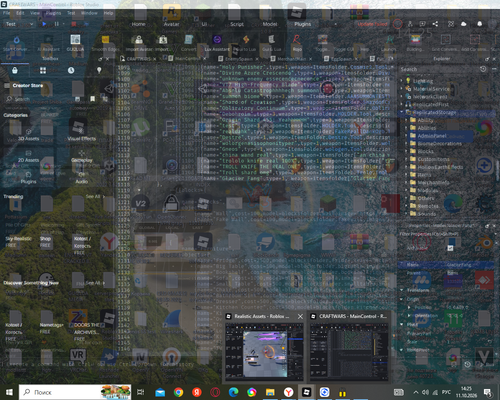500x400 pixels.
Task: Start the playtest with the Play button
Action: (x=44, y=24)
